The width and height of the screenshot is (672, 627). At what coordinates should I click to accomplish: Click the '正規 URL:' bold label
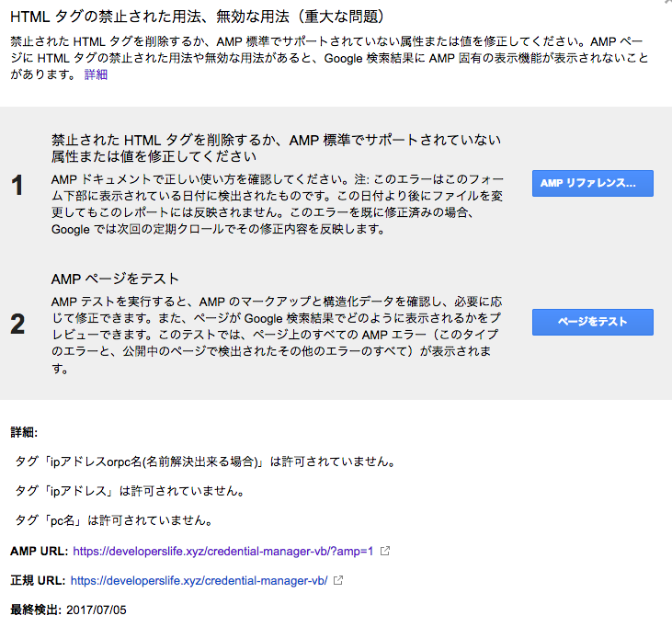tap(37, 581)
